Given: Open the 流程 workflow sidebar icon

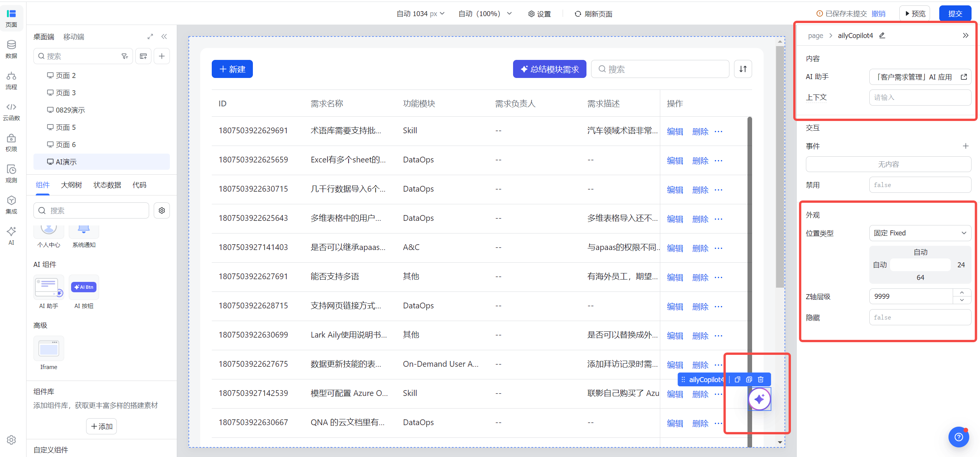Looking at the screenshot, I should [11, 81].
